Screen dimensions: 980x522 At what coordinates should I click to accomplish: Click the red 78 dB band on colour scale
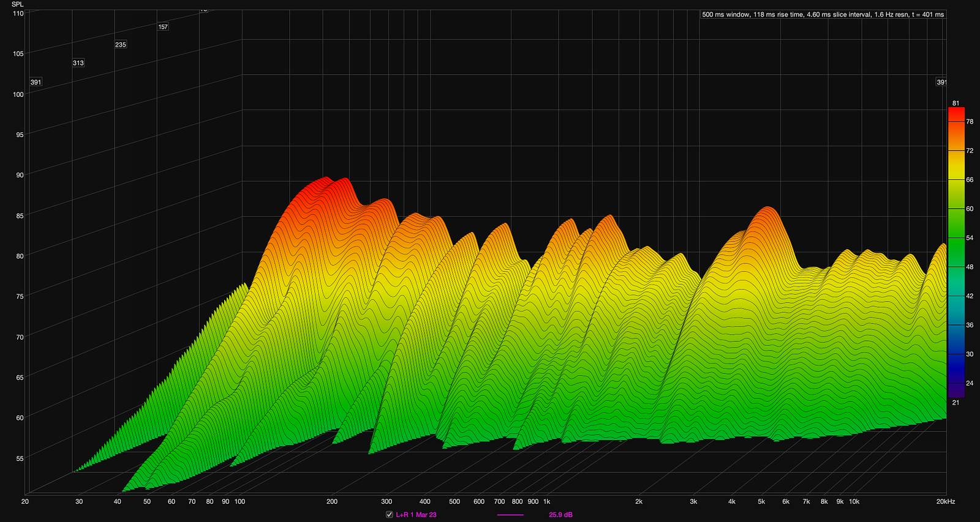click(x=956, y=122)
